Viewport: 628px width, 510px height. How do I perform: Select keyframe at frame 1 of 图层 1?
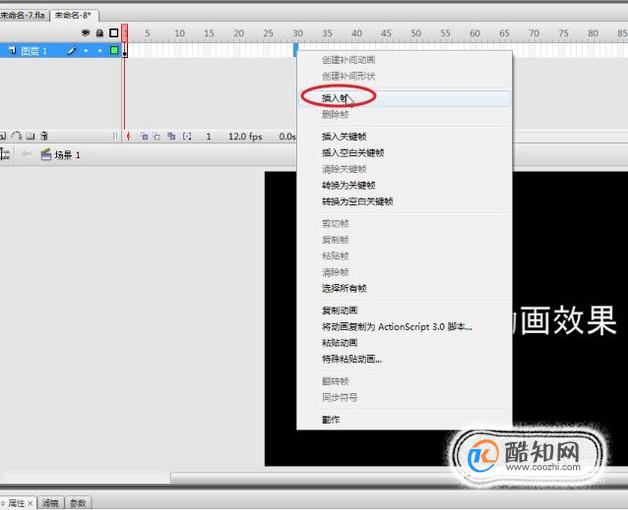(x=125, y=51)
